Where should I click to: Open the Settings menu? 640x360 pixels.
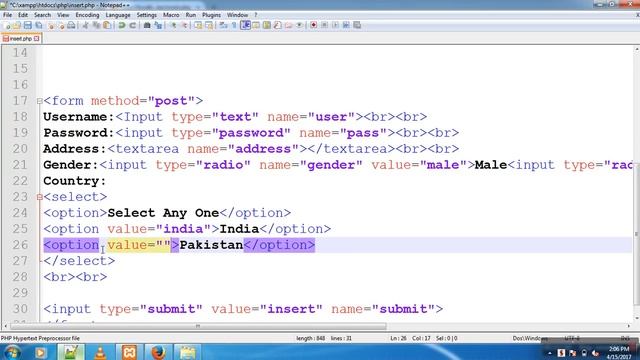click(x=147, y=15)
